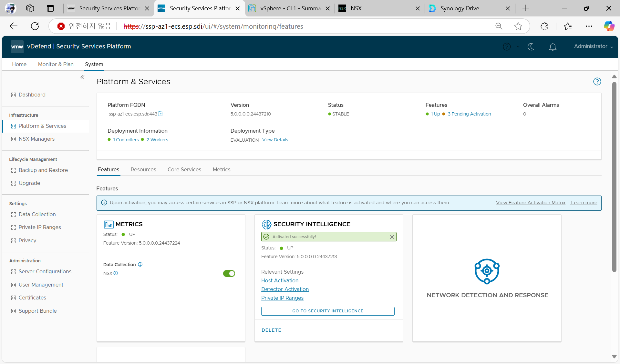Screen dimensions: 620x364
Task: Click the NSX info icon
Action: pyautogui.click(x=116, y=273)
